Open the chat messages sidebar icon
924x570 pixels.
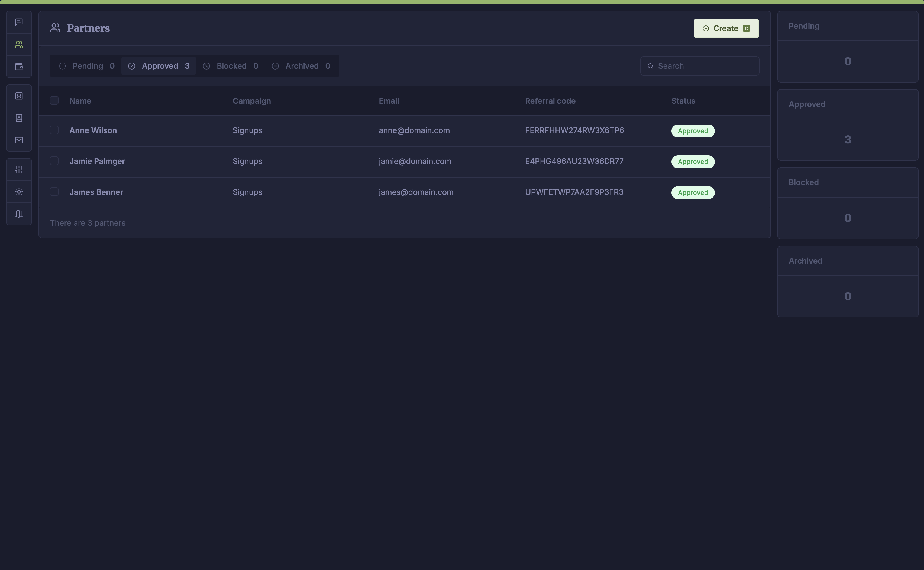click(19, 22)
